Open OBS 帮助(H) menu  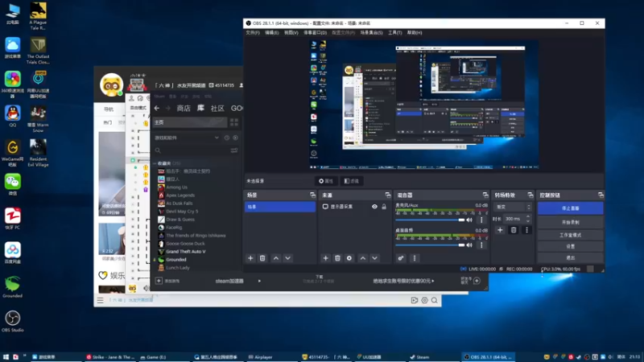pyautogui.click(x=415, y=32)
